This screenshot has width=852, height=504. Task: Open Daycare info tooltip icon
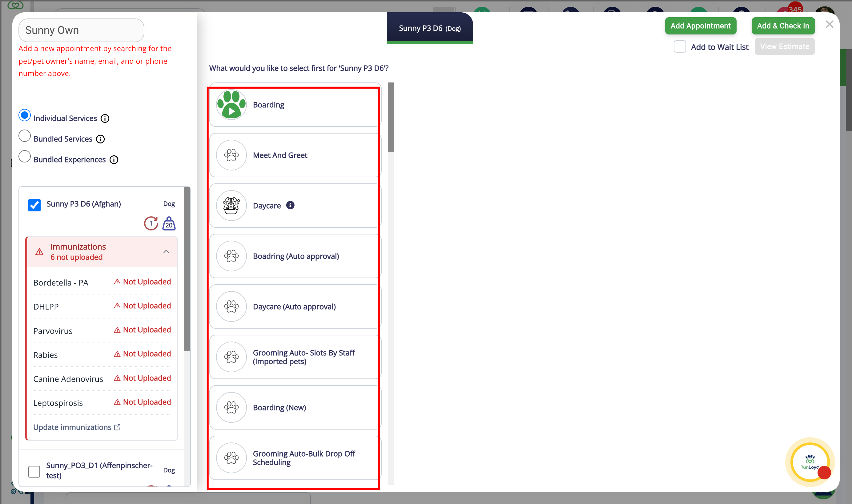point(290,205)
